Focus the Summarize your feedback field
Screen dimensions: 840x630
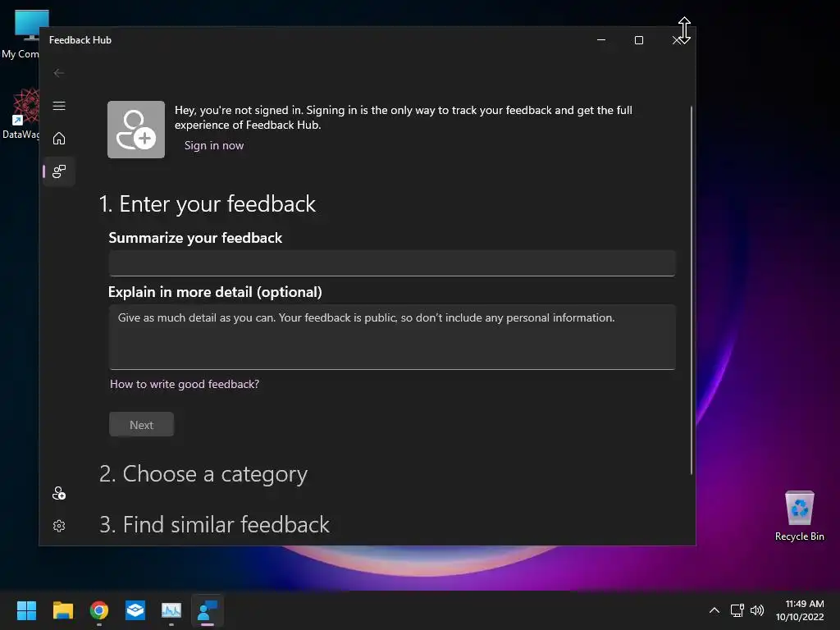[391, 263]
